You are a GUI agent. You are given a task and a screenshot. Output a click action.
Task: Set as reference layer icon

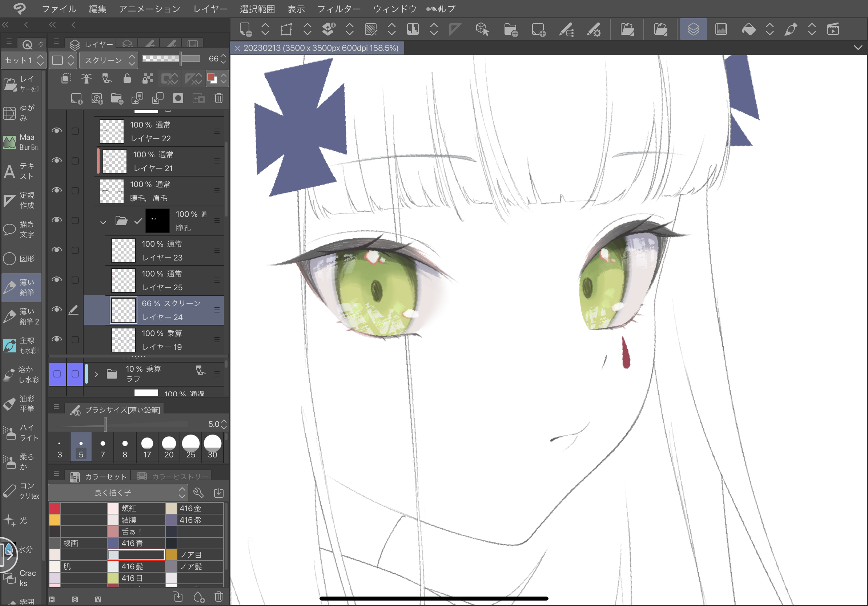(86, 78)
